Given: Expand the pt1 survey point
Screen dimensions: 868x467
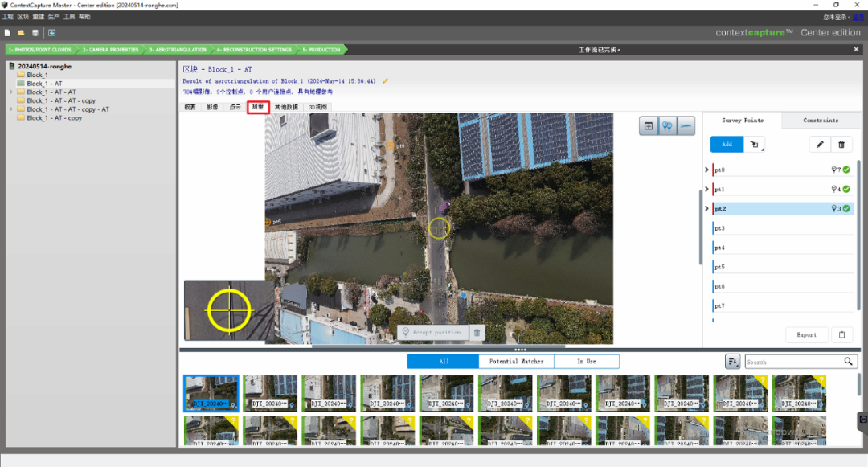Looking at the screenshot, I should pyautogui.click(x=707, y=189).
